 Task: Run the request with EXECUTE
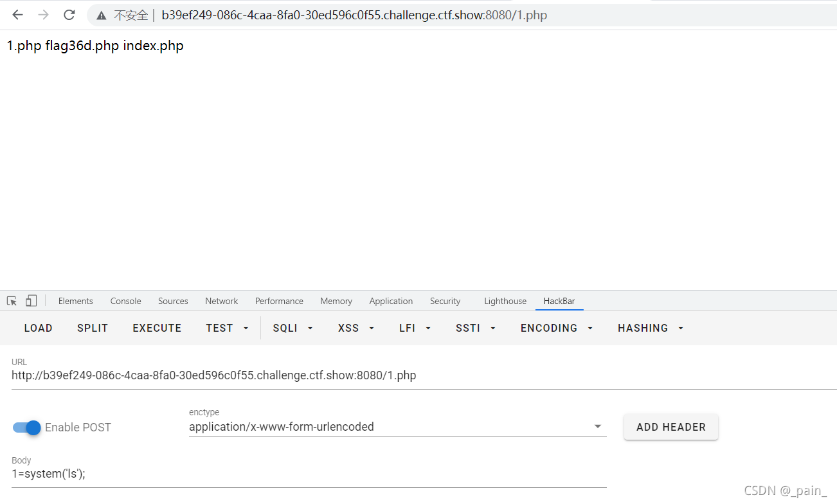click(157, 328)
